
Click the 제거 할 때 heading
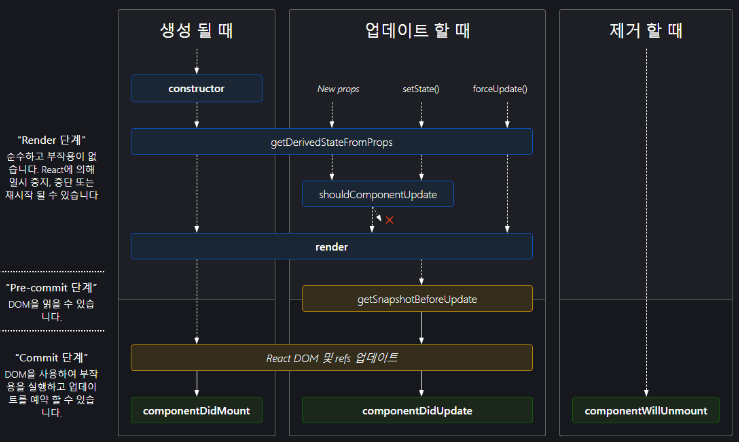click(x=646, y=30)
